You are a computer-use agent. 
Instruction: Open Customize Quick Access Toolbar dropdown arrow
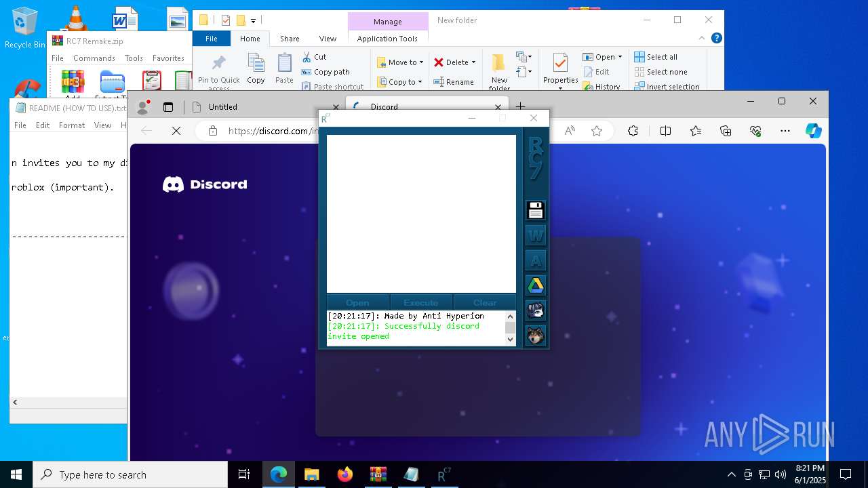tap(254, 21)
